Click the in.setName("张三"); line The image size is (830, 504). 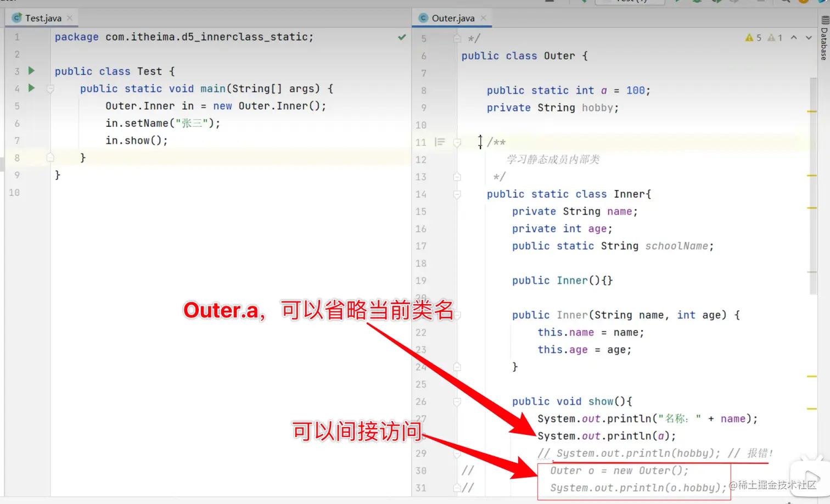click(162, 123)
